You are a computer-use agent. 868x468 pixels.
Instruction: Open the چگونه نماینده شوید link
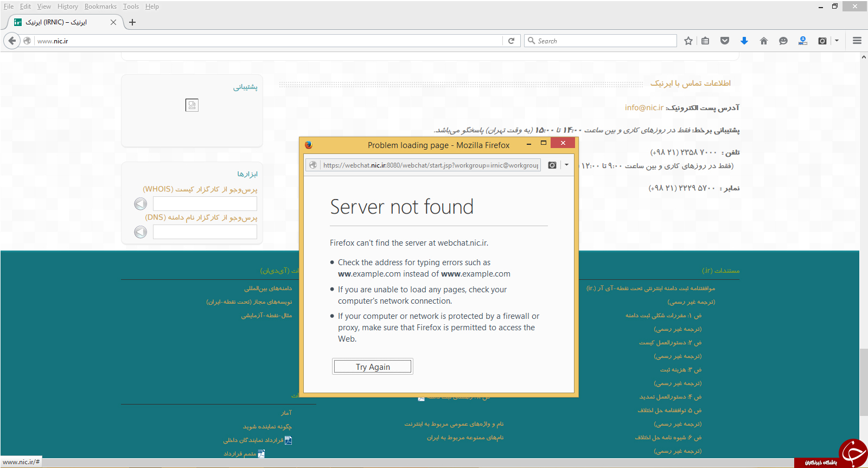(267, 427)
